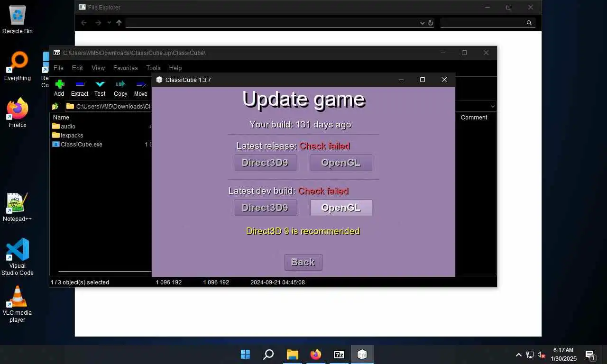The image size is (607, 364).
Task: Open the Windows Start menu
Action: coord(245,355)
